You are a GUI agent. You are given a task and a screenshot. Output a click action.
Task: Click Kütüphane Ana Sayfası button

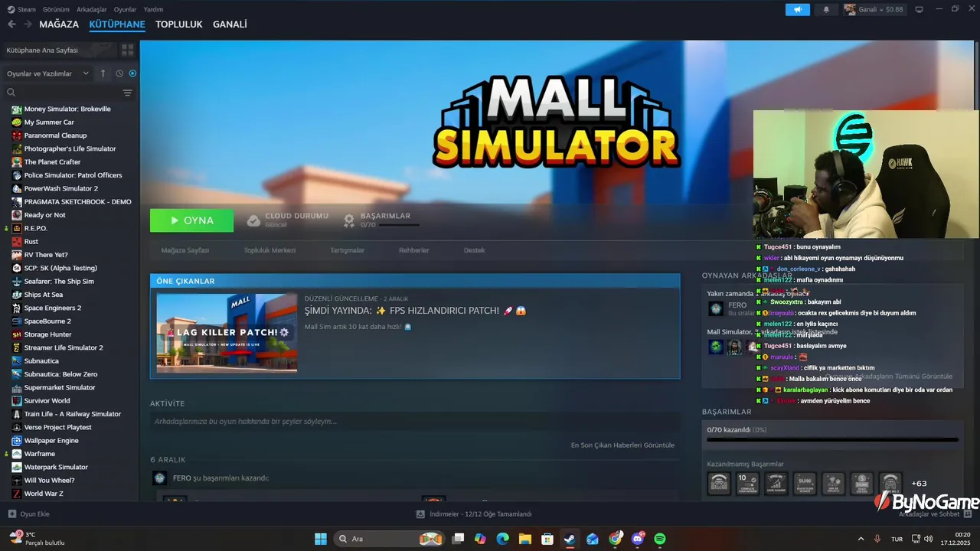[59, 50]
